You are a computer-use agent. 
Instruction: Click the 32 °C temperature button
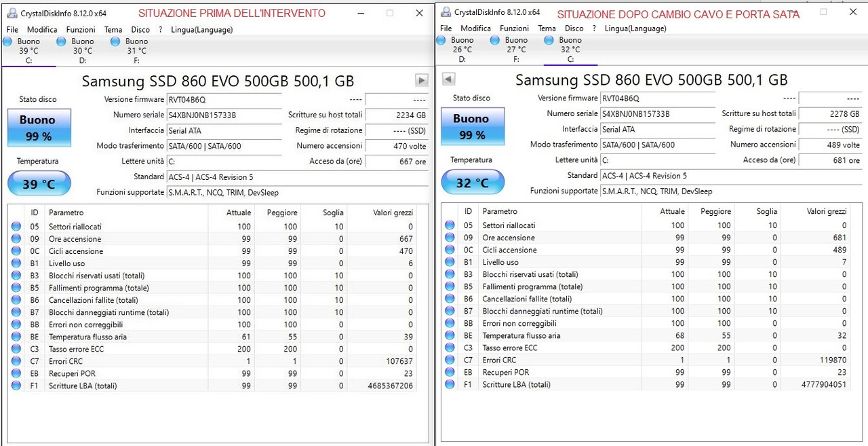(x=473, y=183)
